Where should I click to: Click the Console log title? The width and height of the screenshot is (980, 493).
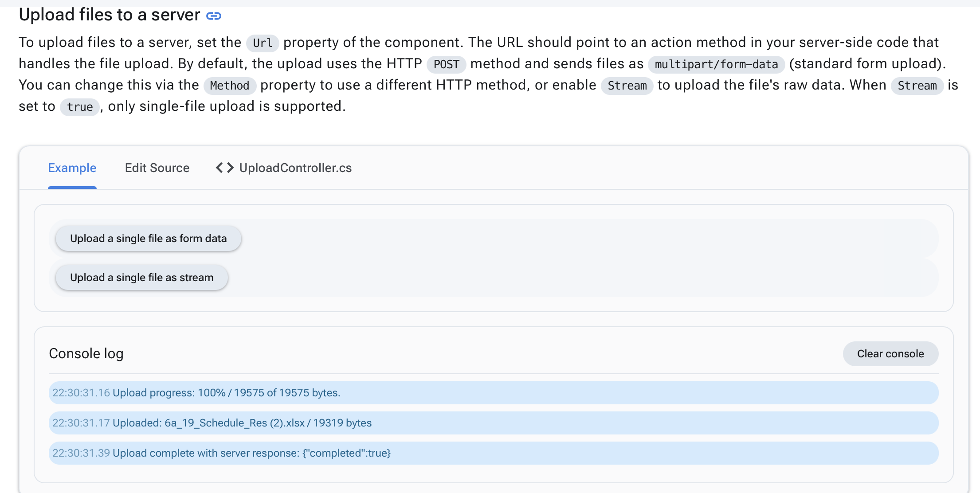click(86, 354)
